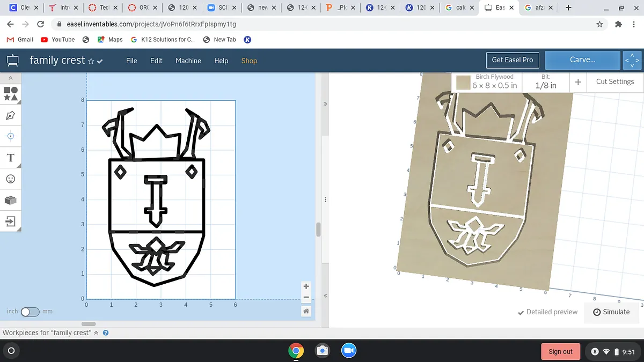This screenshot has width=644, height=362.
Task: Choose the Text tool
Action: point(11,158)
